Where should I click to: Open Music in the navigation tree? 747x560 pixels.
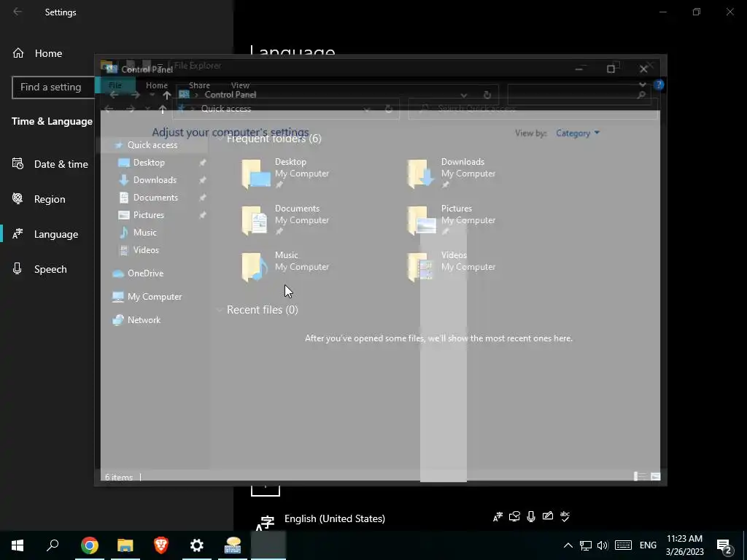tap(144, 233)
